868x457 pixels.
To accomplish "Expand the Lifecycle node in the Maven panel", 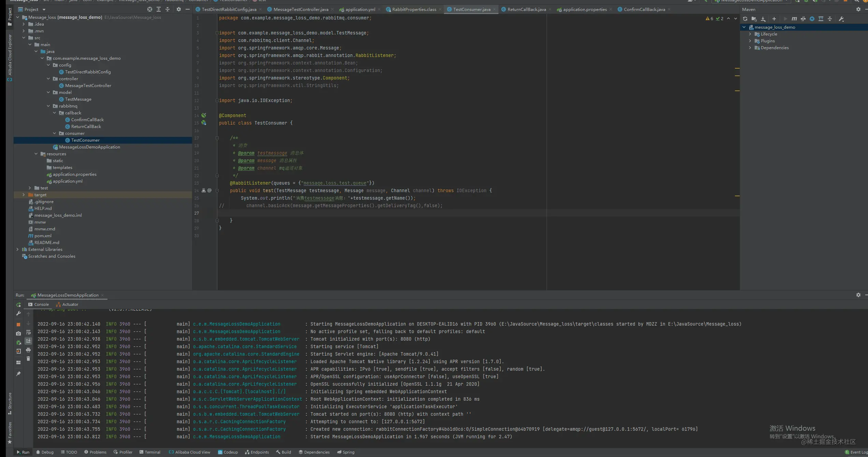I will 750,34.
